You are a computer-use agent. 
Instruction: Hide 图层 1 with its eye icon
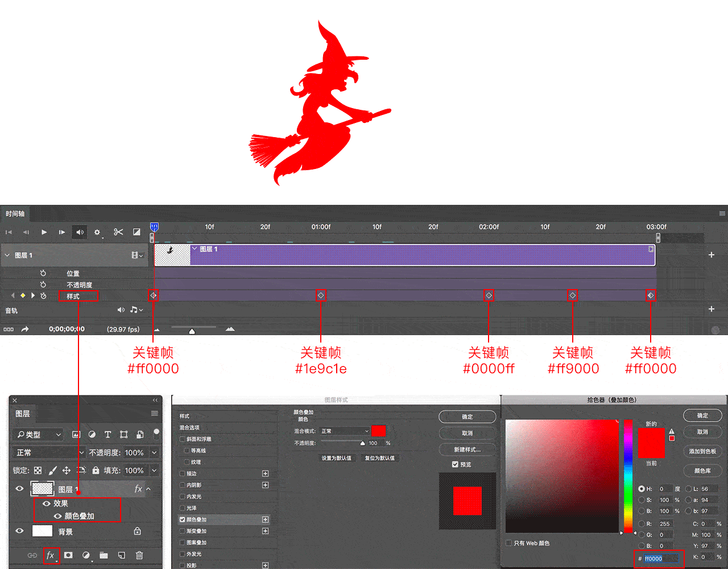click(x=19, y=489)
